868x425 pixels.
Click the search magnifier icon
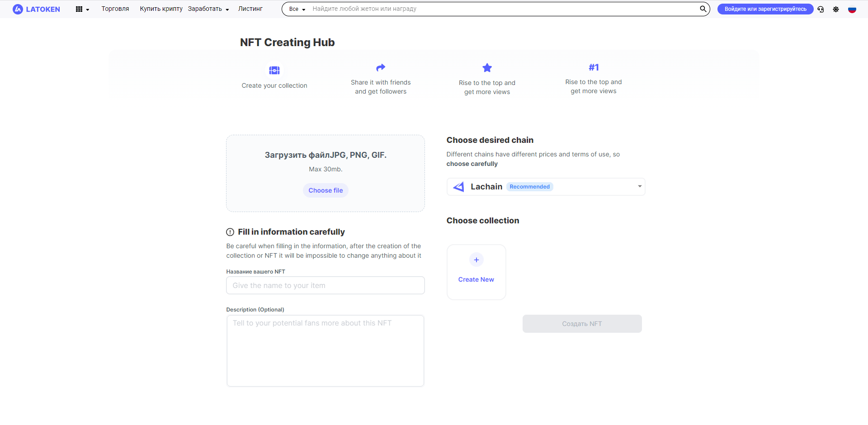703,9
